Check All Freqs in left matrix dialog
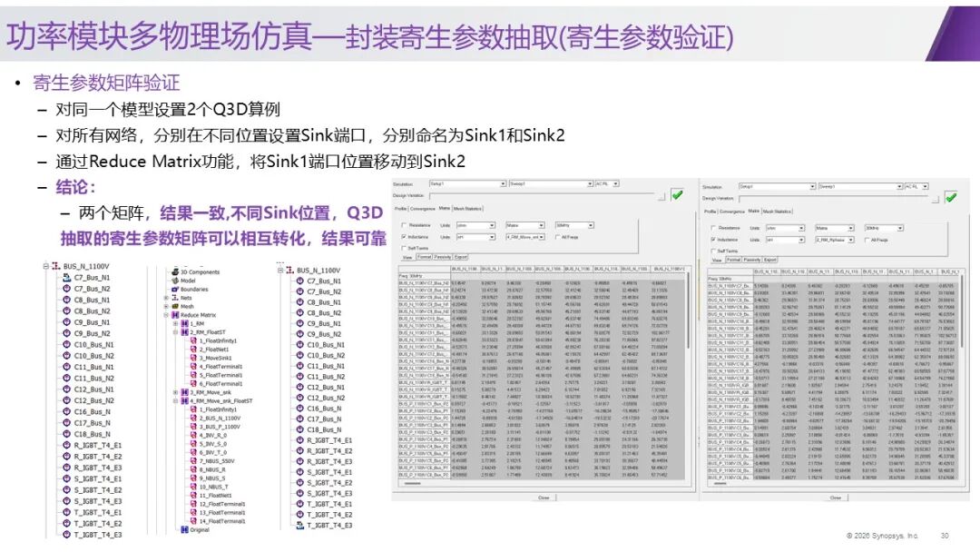This screenshot has height=552, width=980. (557, 237)
